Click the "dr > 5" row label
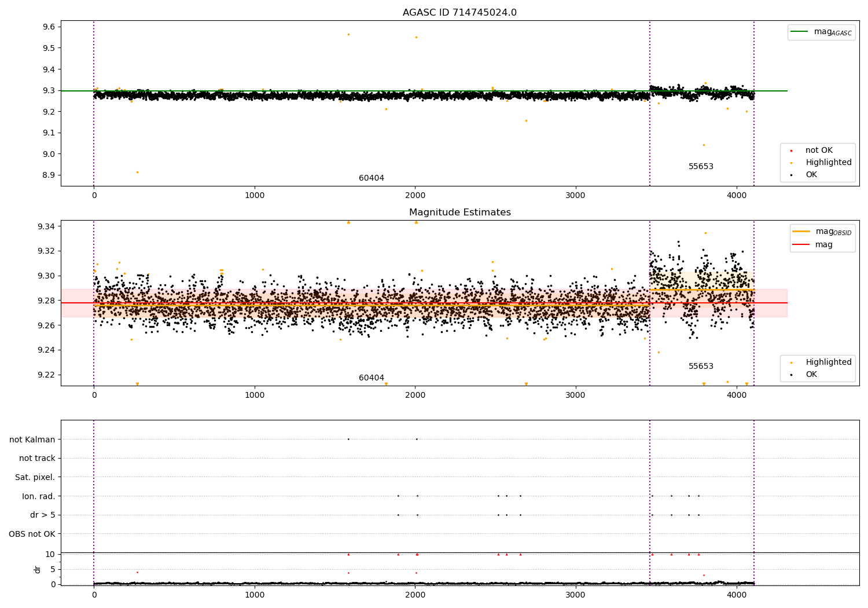This screenshot has width=868, height=608. tap(43, 515)
